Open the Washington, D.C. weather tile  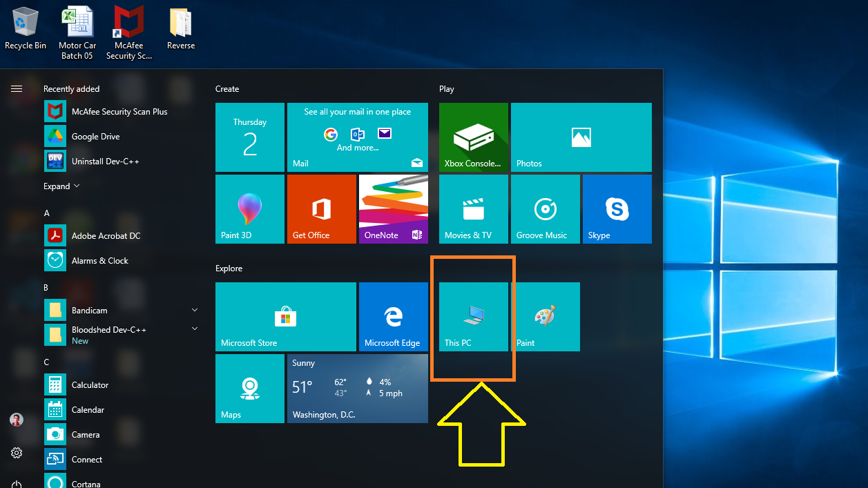358,389
